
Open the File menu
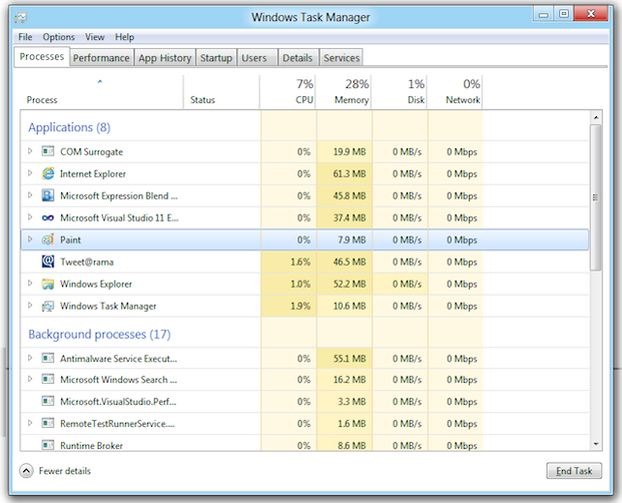(25, 37)
